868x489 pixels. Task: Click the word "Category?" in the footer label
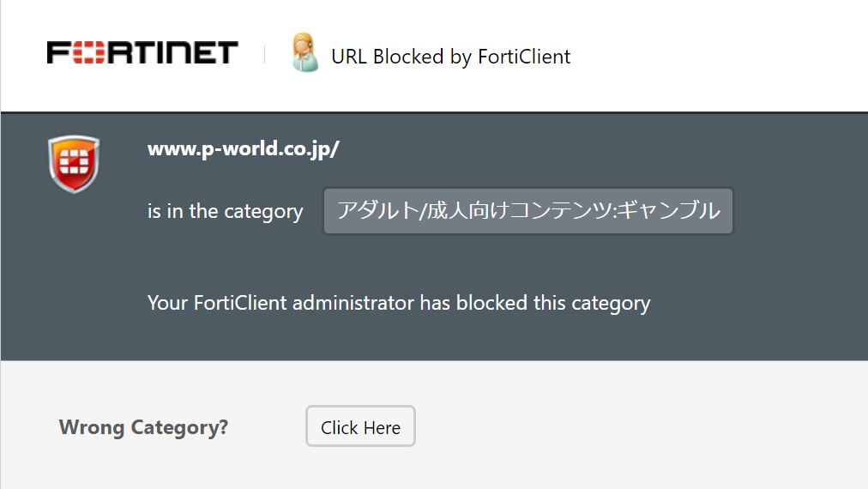[179, 427]
